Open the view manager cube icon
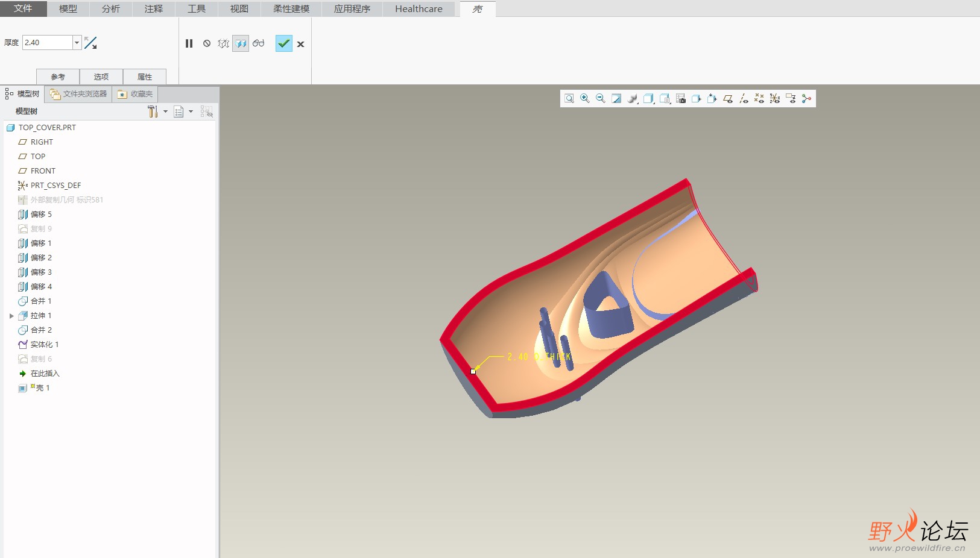 point(665,99)
